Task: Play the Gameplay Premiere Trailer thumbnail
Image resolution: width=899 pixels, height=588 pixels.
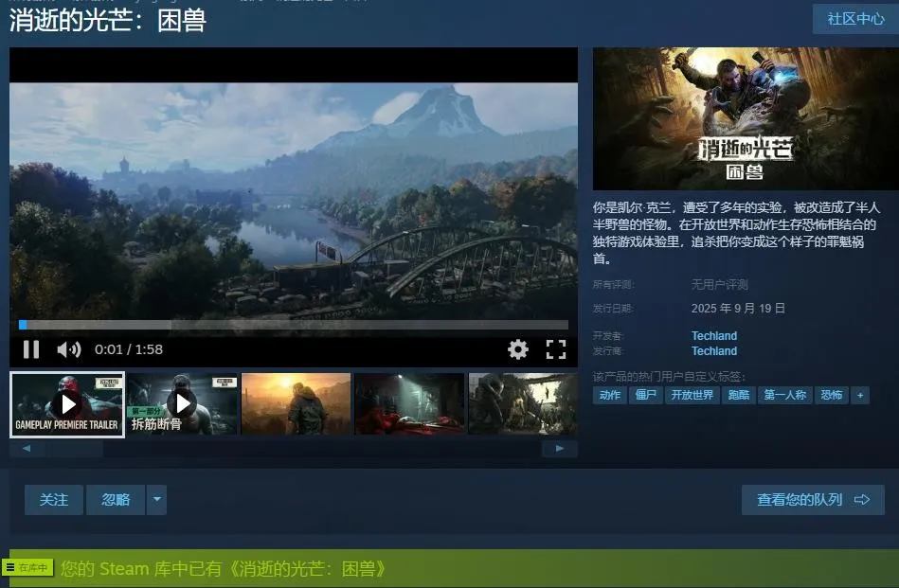Action: (67, 404)
